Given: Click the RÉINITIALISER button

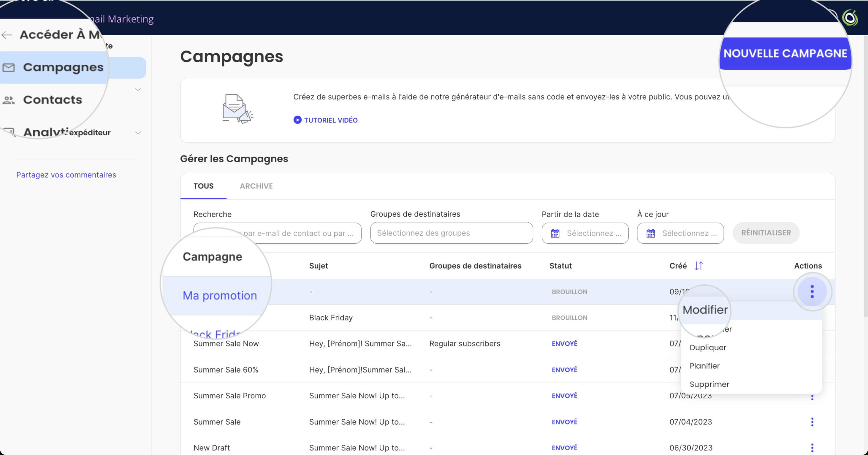Looking at the screenshot, I should (x=766, y=233).
